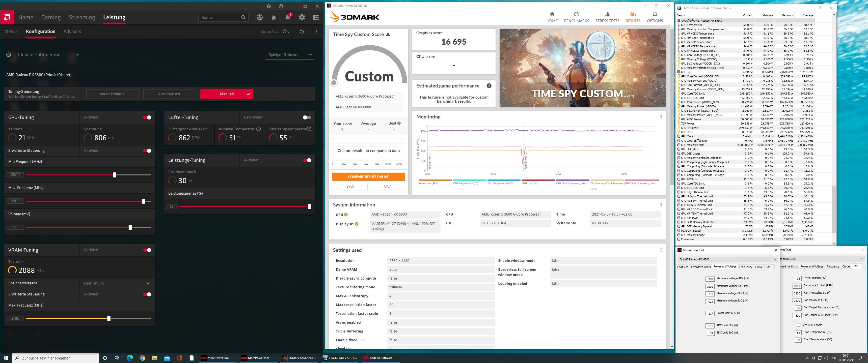Image resolution: width=868 pixels, height=363 pixels.
Task: Click the info icon beside Best score
Action: 399,123
